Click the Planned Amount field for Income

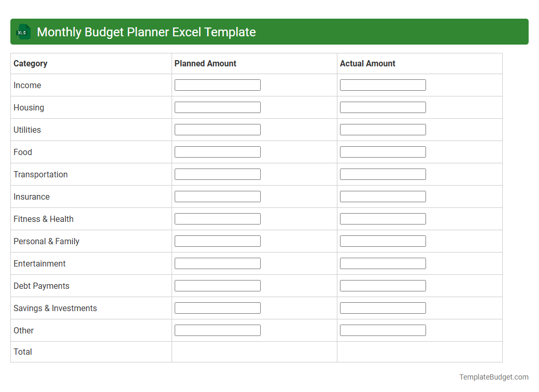217,85
